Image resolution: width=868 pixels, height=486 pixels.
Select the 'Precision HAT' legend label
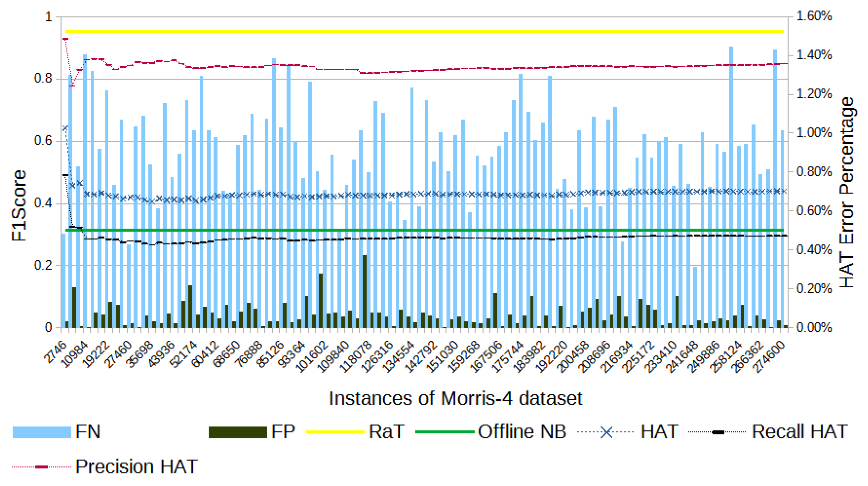pos(136,467)
